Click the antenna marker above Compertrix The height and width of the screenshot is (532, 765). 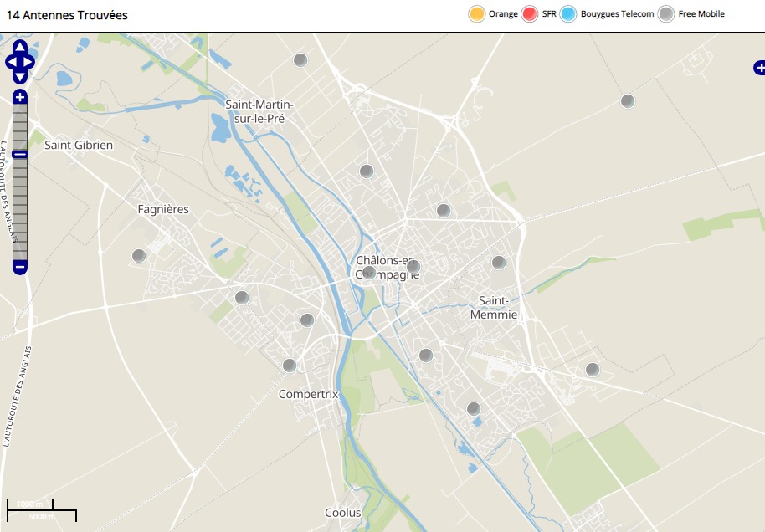click(x=290, y=366)
